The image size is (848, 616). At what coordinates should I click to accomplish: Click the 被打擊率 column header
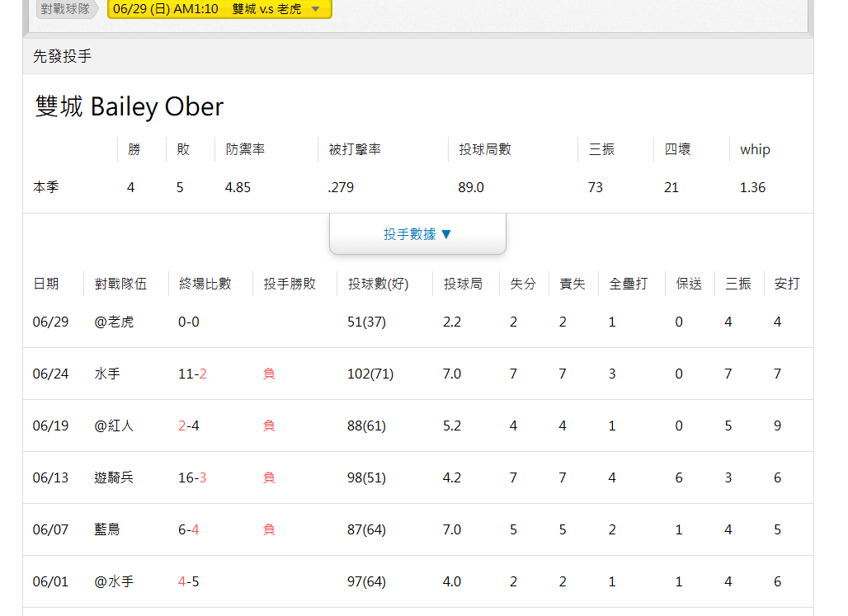click(355, 149)
